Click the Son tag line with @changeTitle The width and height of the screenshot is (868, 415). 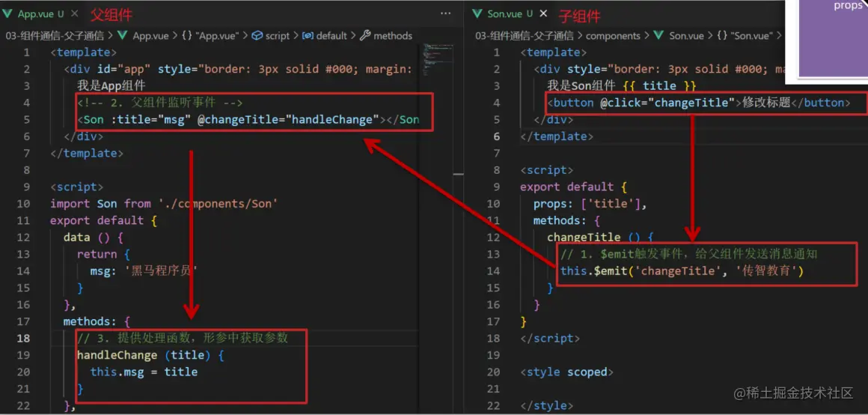point(248,120)
